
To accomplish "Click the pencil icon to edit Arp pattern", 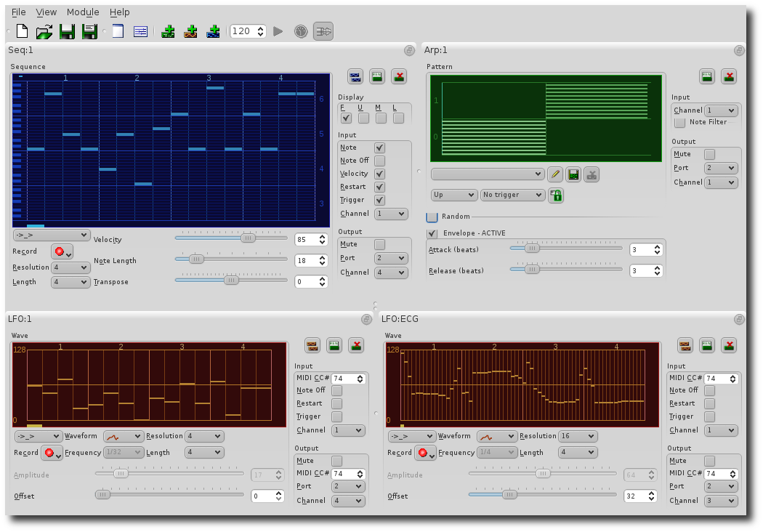I will coord(555,174).
